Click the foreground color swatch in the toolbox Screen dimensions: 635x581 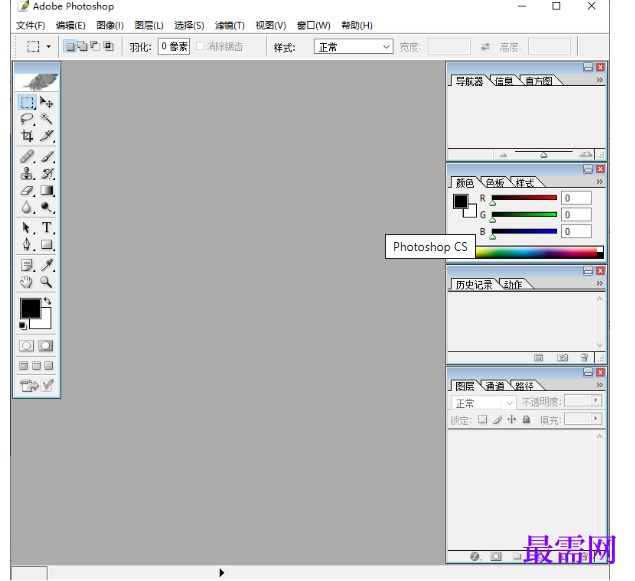(x=30, y=308)
